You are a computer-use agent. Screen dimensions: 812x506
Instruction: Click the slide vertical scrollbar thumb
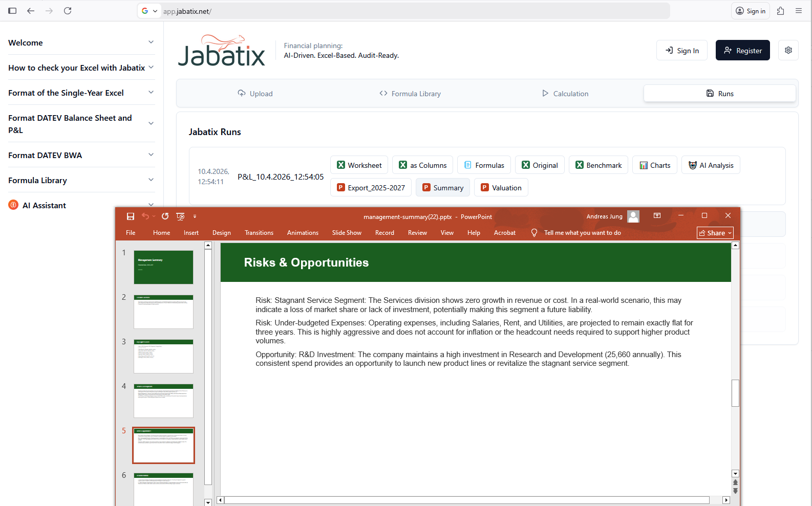click(x=735, y=393)
